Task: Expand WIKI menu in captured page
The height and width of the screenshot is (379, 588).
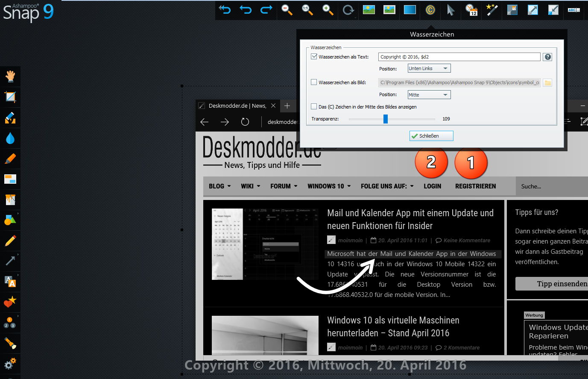Action: point(250,186)
